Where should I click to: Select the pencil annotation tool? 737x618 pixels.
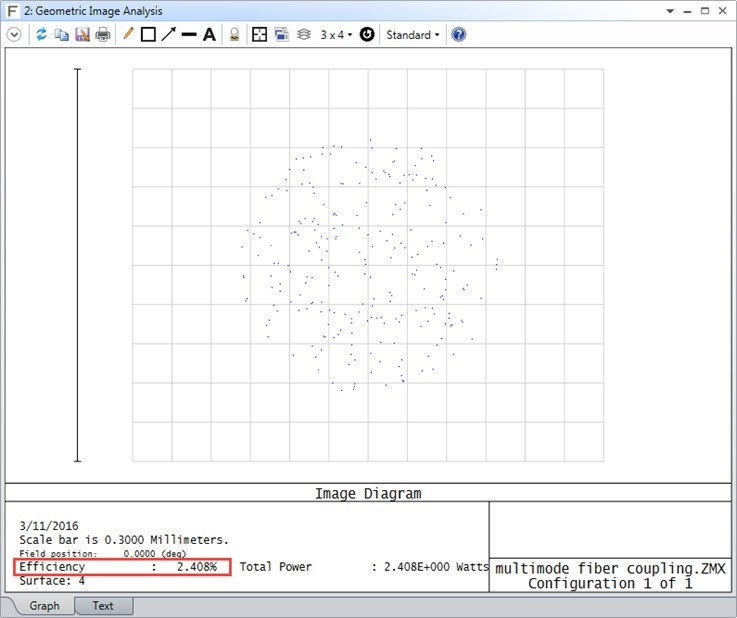point(127,35)
